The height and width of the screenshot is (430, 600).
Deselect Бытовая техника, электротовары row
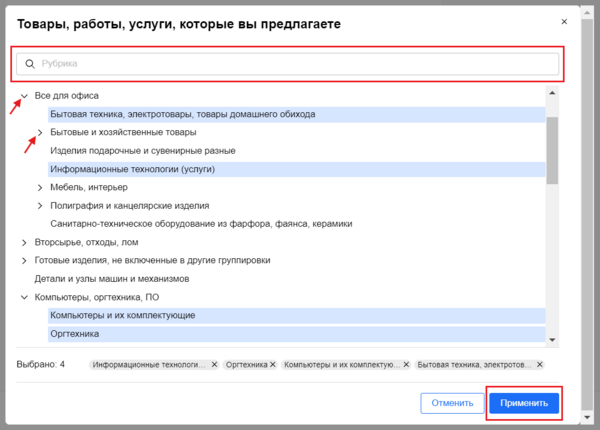coord(297,114)
